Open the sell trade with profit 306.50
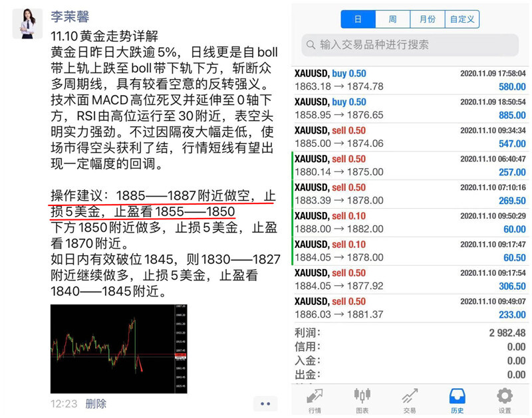Image resolution: width=532 pixels, height=418 pixels. click(410, 279)
